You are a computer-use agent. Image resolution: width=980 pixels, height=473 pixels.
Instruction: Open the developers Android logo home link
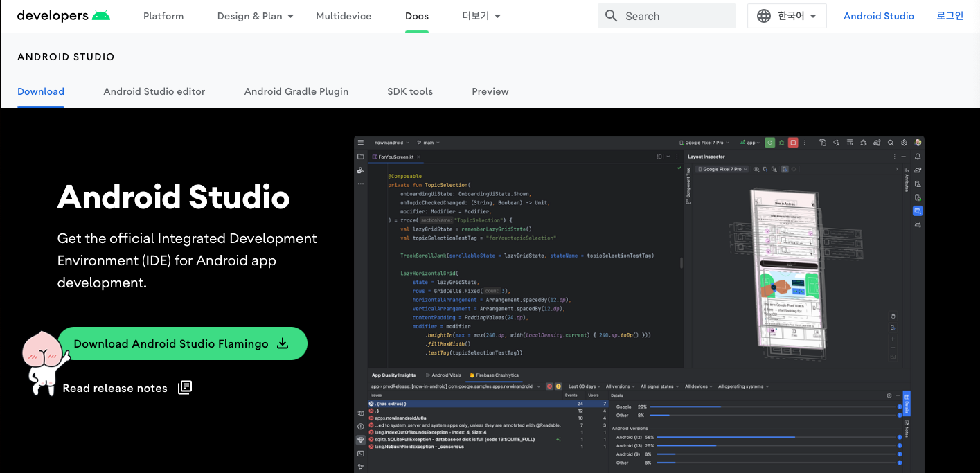(64, 16)
